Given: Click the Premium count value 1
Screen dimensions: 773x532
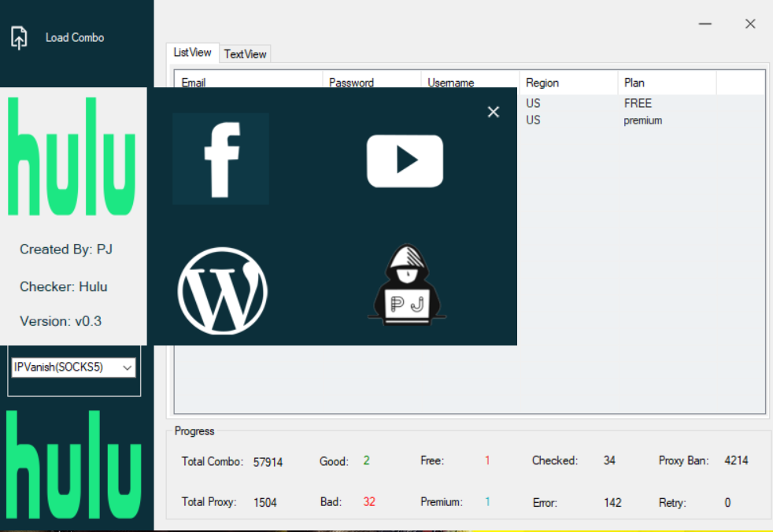Looking at the screenshot, I should tap(487, 502).
